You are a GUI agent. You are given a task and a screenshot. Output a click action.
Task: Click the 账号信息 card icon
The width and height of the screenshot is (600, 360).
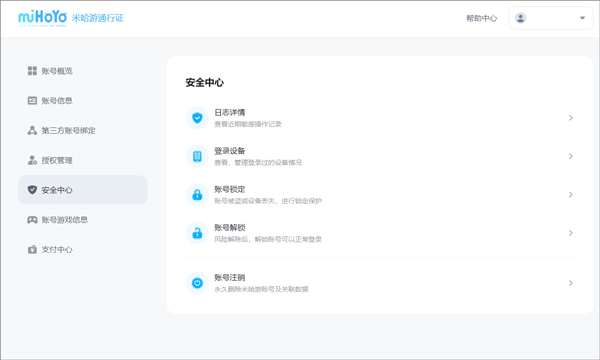[32, 101]
